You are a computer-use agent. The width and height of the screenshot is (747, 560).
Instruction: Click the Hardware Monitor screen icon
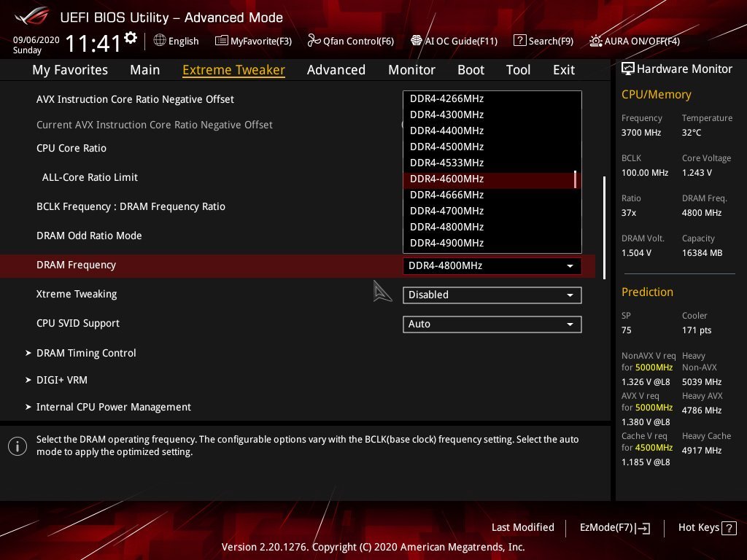[x=628, y=69]
